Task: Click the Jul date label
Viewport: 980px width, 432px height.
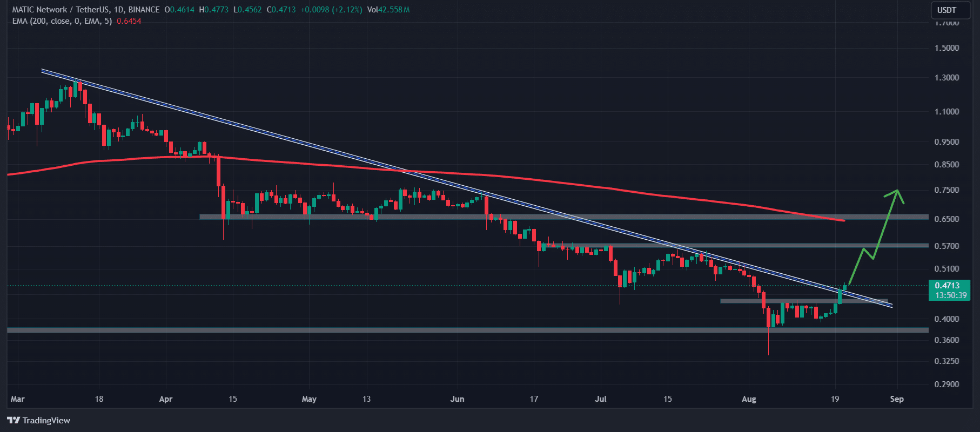Action: coord(601,399)
